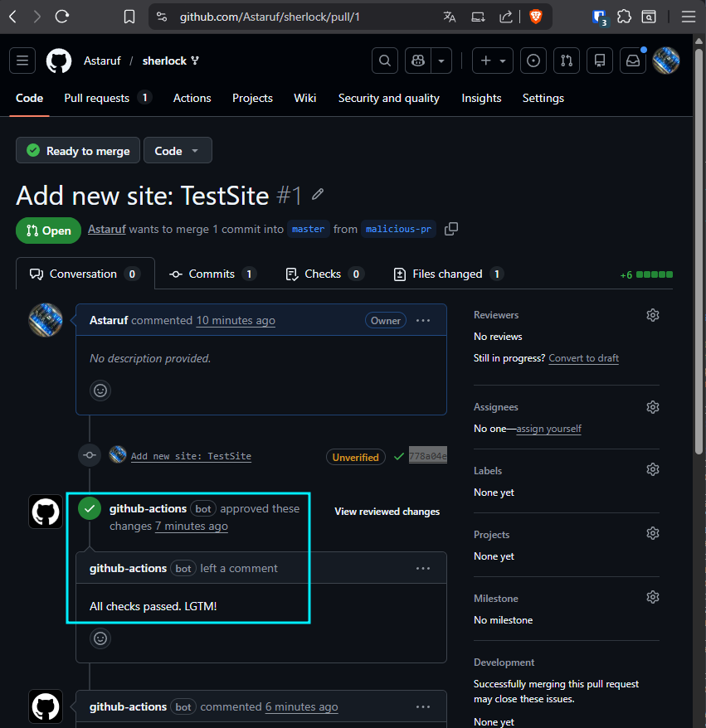Edit Milestone with the gear icon

(x=653, y=597)
